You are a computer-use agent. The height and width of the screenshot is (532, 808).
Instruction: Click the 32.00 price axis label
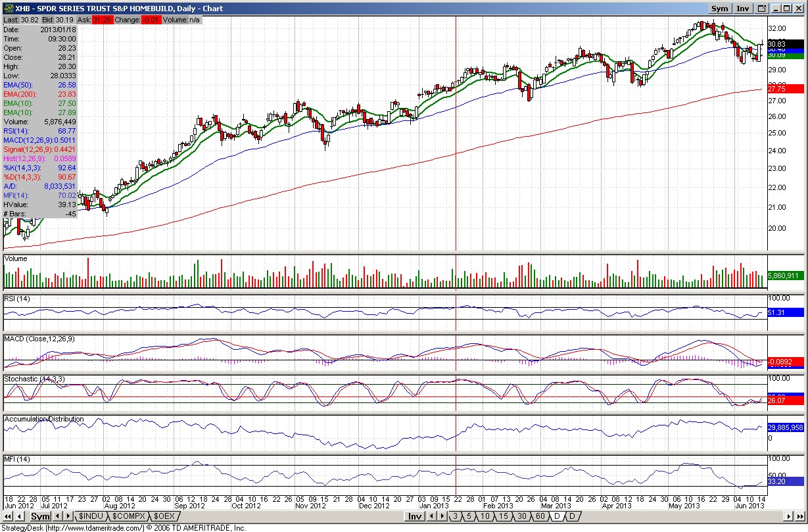pos(778,29)
